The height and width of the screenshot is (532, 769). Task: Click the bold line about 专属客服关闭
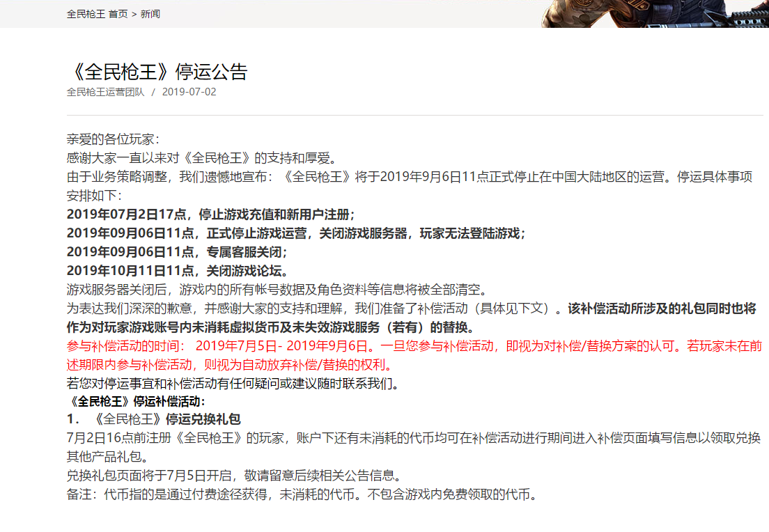176,251
